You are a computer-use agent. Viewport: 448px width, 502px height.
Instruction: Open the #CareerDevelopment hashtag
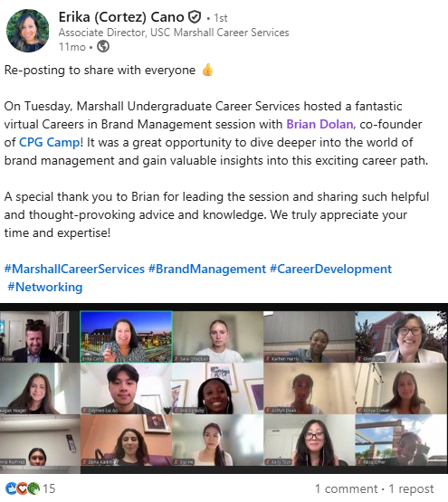coord(330,269)
